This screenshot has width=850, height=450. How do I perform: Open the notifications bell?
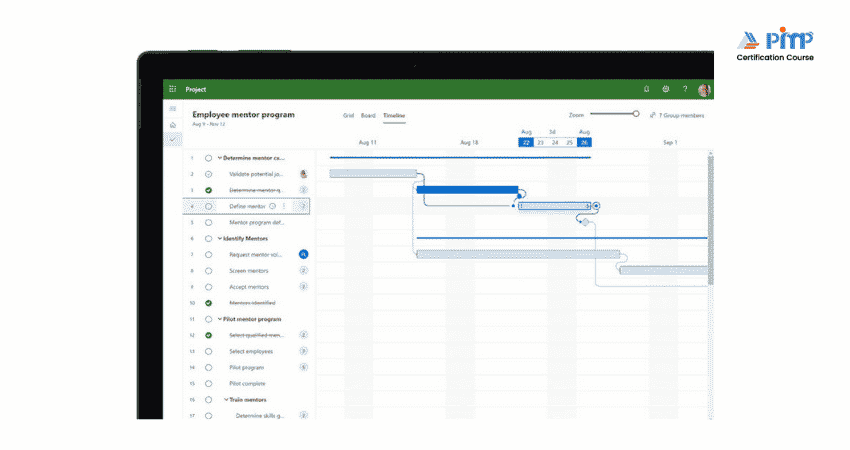coord(646,89)
